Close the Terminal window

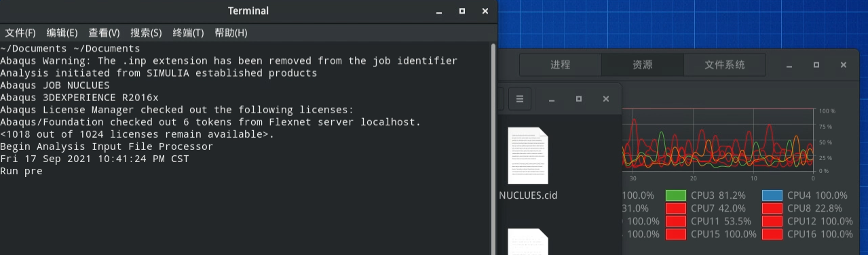tap(485, 11)
